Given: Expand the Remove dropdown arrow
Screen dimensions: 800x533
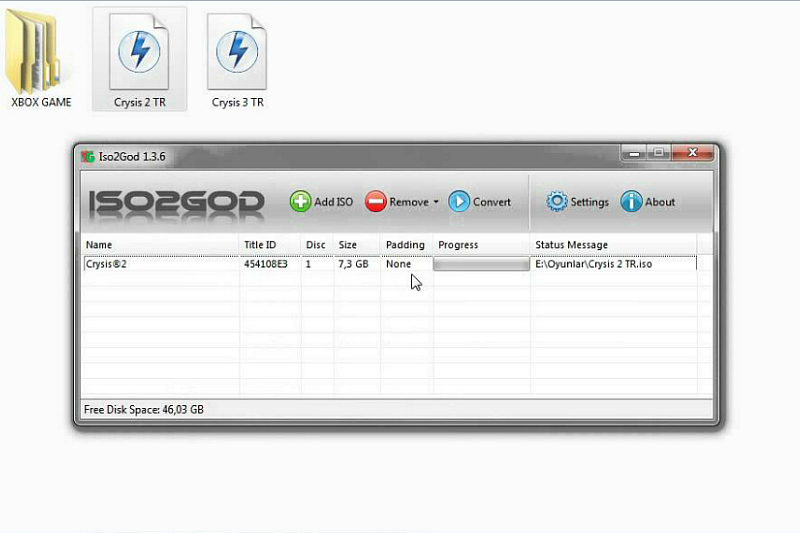Looking at the screenshot, I should [436, 202].
